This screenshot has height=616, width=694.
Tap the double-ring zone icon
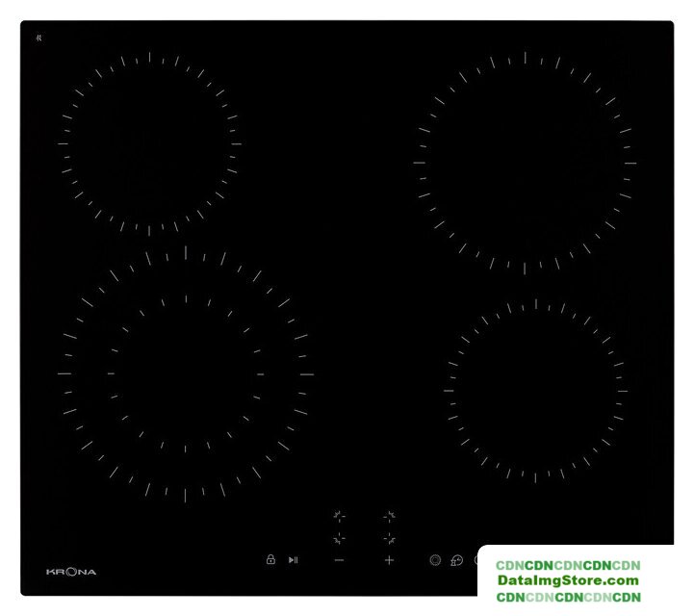pos(435,559)
